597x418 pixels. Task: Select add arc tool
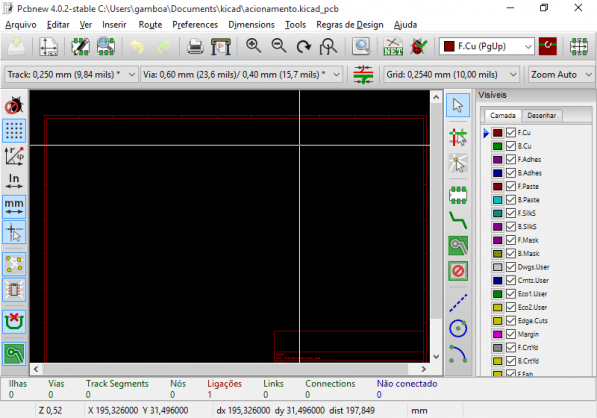(458, 354)
